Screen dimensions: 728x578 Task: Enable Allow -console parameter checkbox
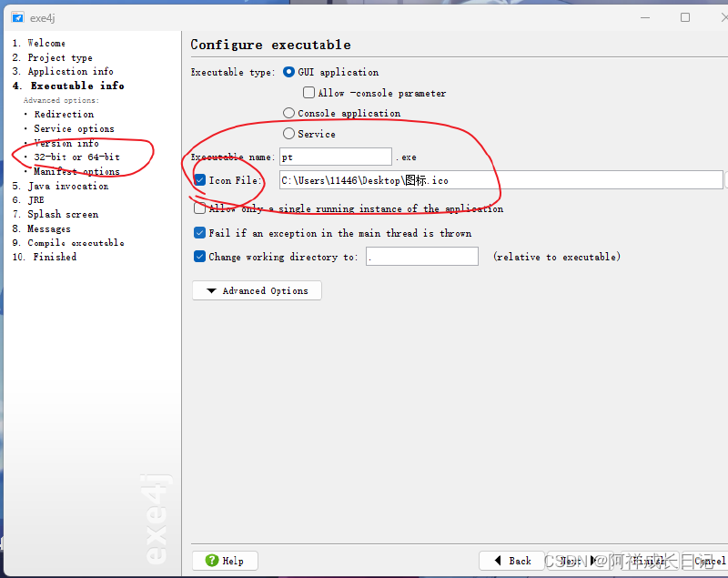tap(308, 92)
